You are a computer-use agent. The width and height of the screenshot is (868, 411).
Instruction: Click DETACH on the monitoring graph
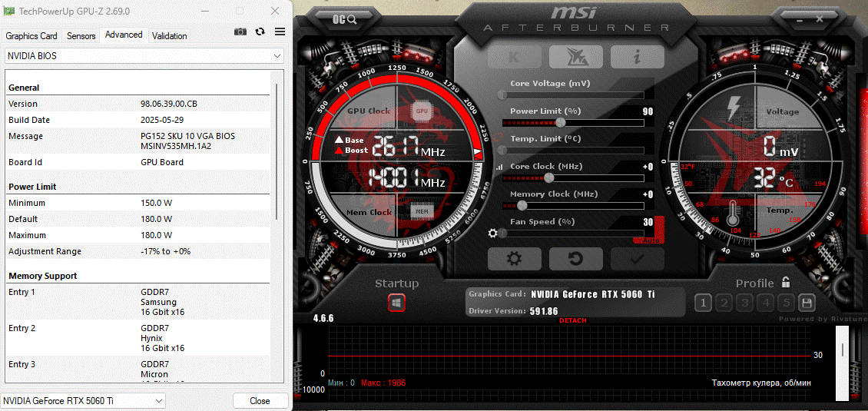(x=572, y=320)
